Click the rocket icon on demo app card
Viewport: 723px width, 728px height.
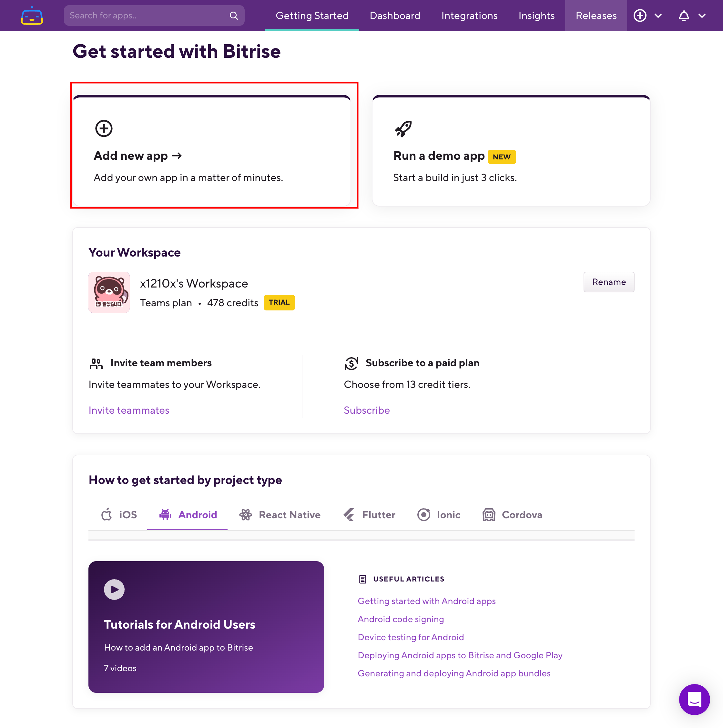(403, 129)
